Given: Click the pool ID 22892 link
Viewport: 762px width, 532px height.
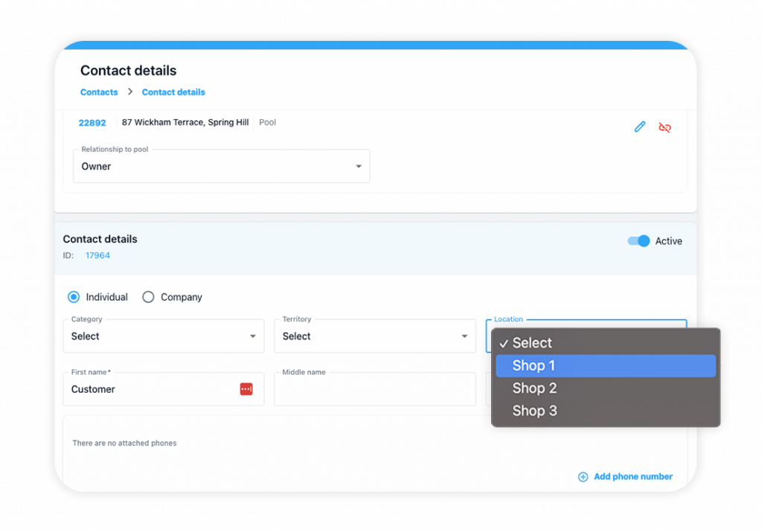Looking at the screenshot, I should pos(92,122).
